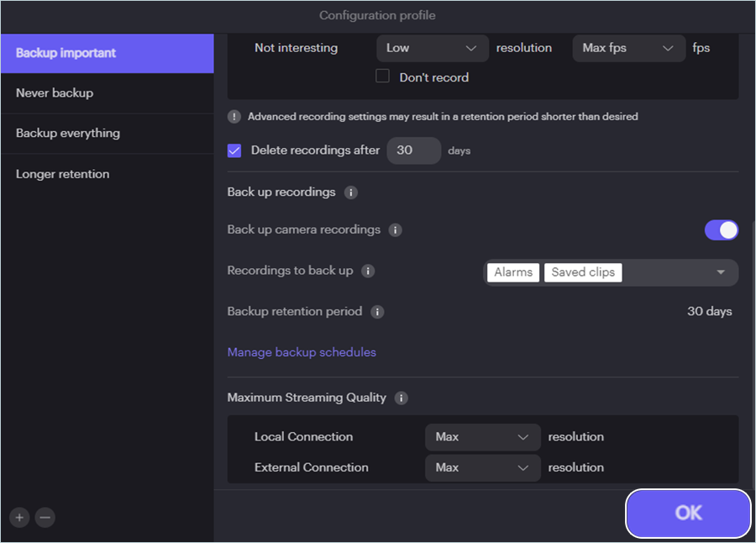756x543 pixels.
Task: Click the delete recordings days input field
Action: (x=413, y=150)
